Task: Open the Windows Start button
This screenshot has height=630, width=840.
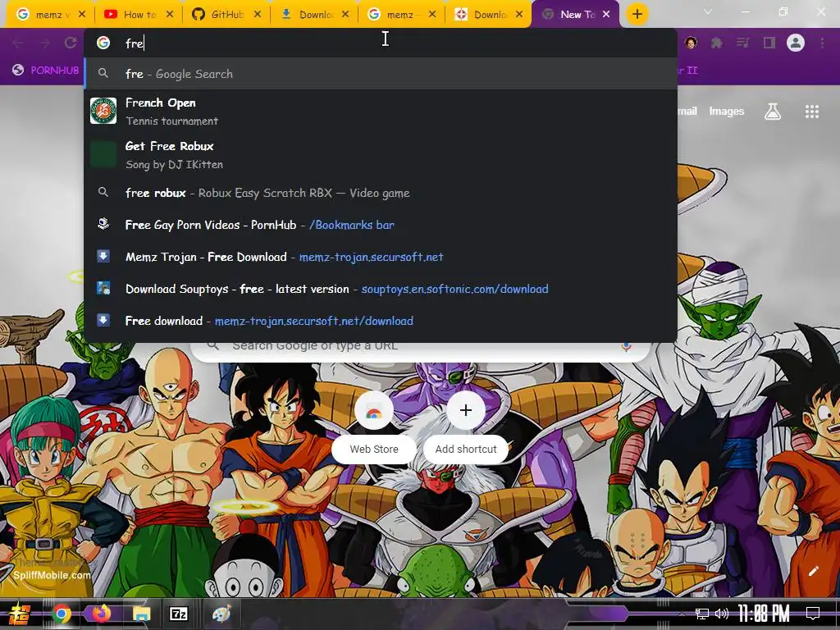Action: (x=20, y=614)
